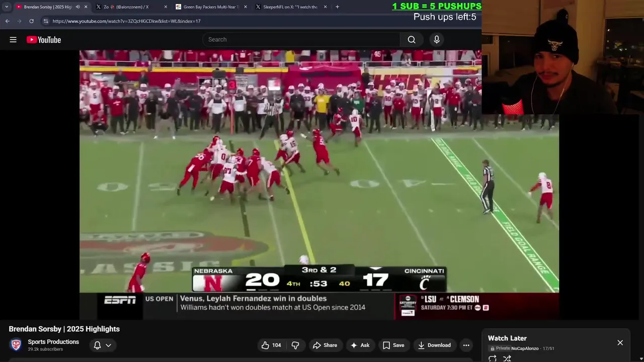Download the video
Viewport: 644px width, 362px height.
(x=435, y=345)
